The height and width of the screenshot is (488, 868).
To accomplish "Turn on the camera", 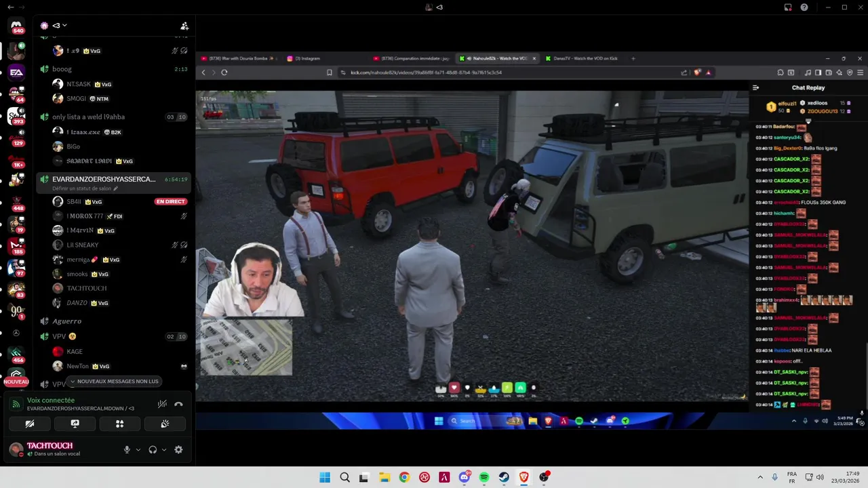I will 30,424.
